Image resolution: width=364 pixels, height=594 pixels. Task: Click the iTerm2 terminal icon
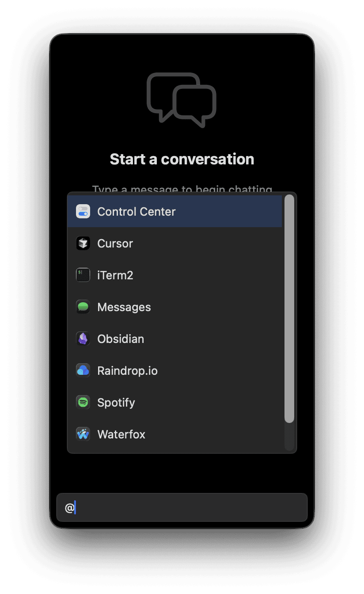click(x=83, y=275)
